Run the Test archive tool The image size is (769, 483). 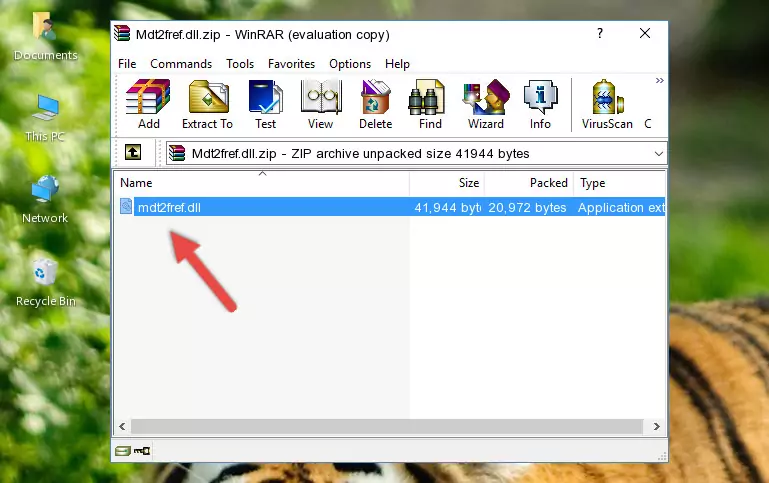tap(265, 104)
